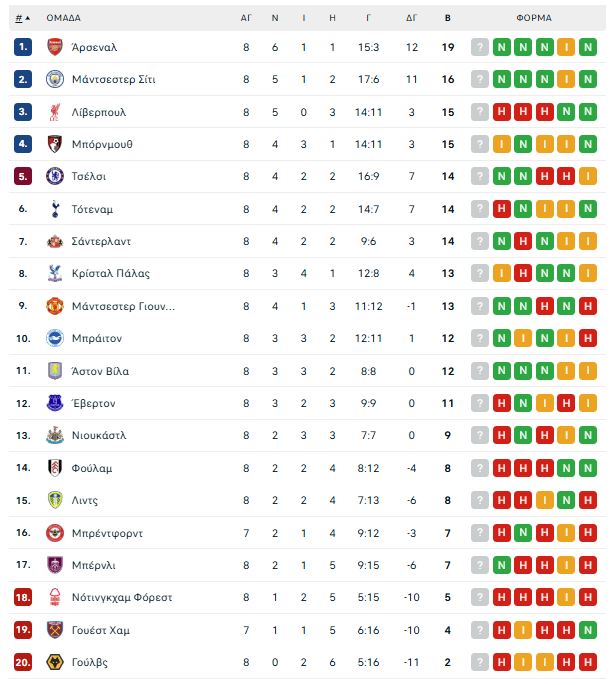Click the Chelsea club badge
613x685 pixels.
[55, 176]
